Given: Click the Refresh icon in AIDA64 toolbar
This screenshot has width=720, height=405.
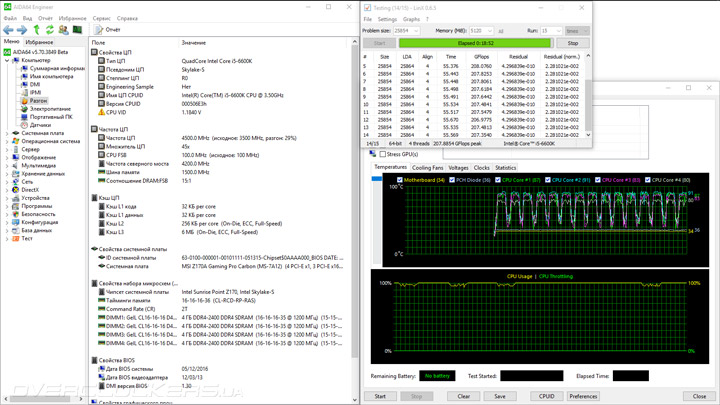Looking at the screenshot, I should point(50,30).
